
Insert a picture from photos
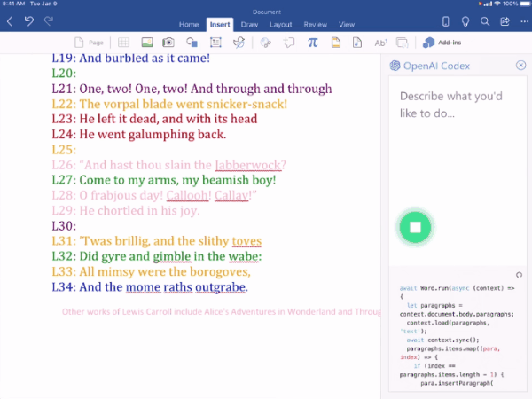coord(147,43)
